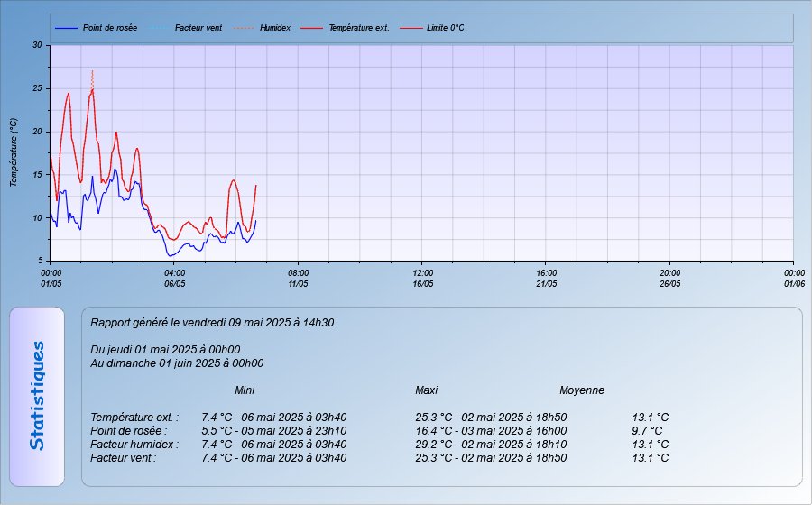Click the Température (°C) axis title
Viewport: 812px width, 505px height.
[14, 152]
